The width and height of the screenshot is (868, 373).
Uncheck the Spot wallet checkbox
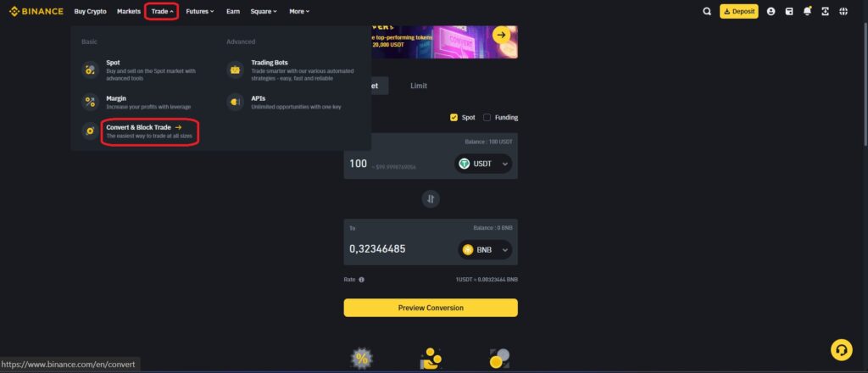coord(454,117)
